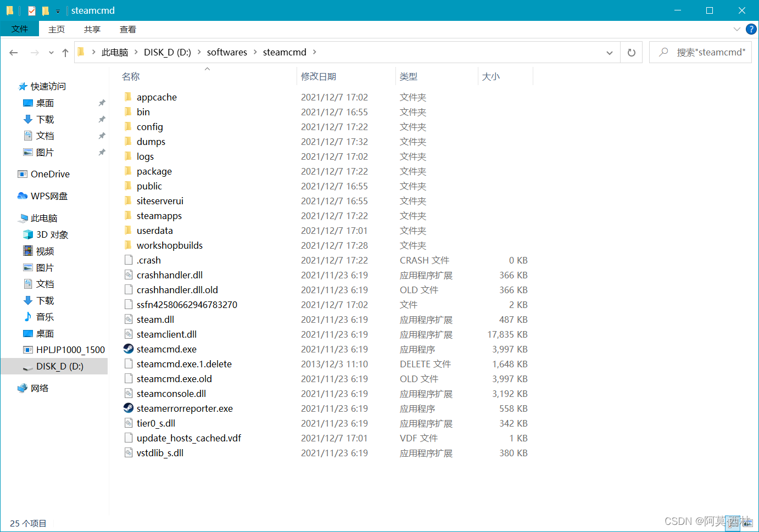Click the OneDrive icon in sidebar
This screenshot has width=759, height=532.
23,174
